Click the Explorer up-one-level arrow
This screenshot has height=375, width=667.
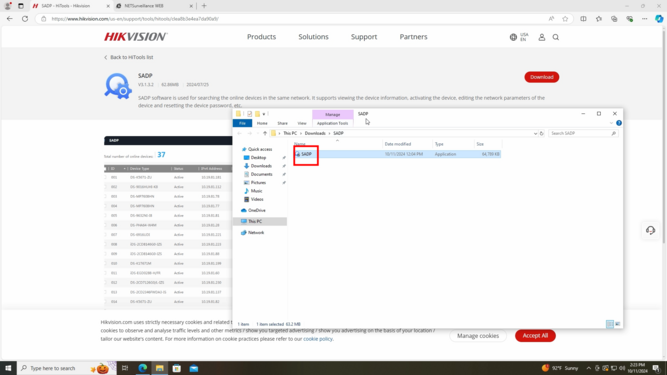click(x=265, y=133)
